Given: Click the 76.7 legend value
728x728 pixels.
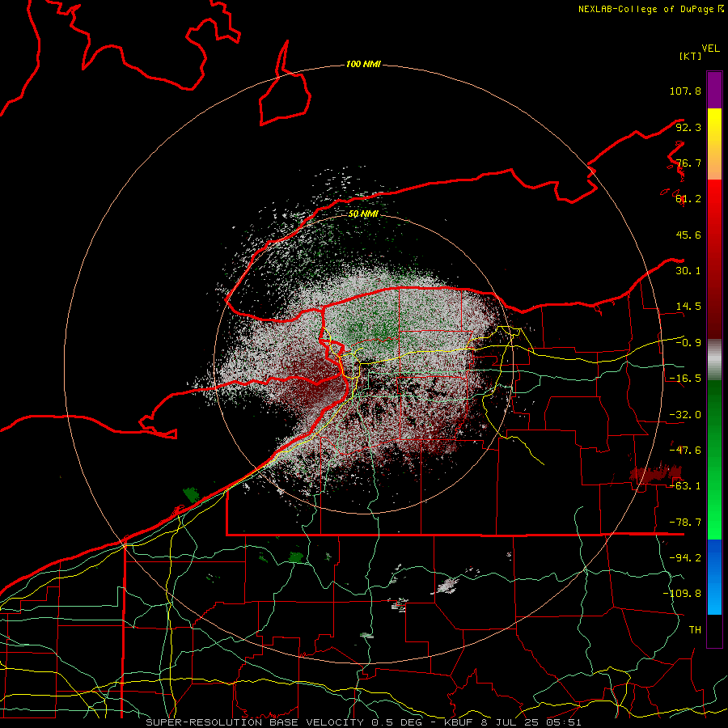Looking at the screenshot, I should coord(688,163).
